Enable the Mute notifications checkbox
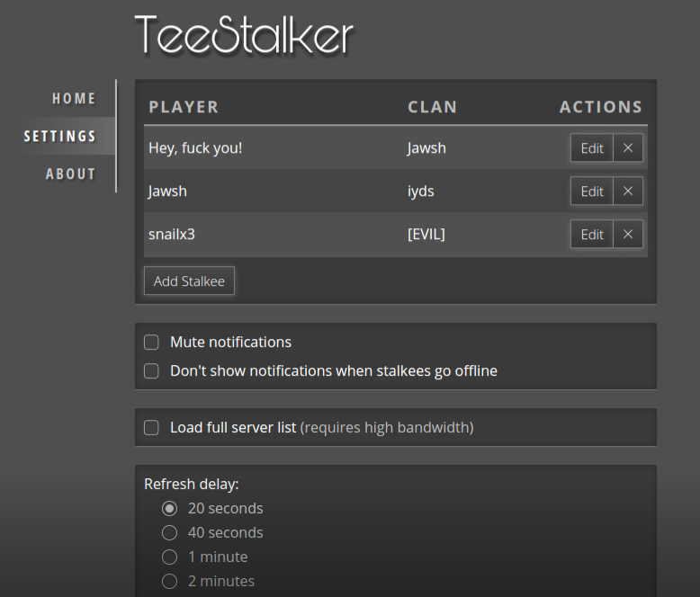The image size is (700, 597). click(x=151, y=343)
